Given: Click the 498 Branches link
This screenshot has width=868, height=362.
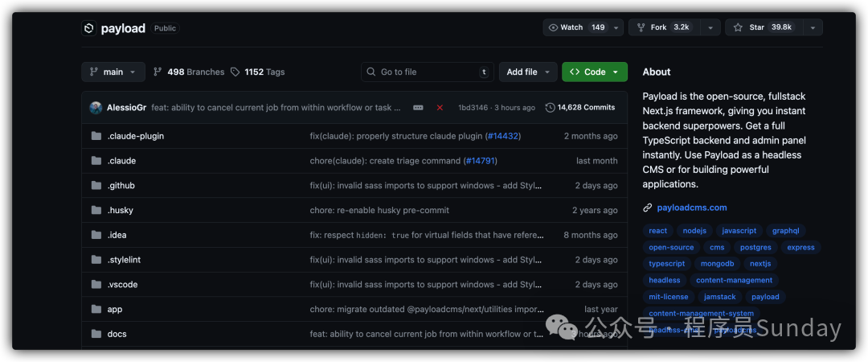Looking at the screenshot, I should [x=189, y=72].
